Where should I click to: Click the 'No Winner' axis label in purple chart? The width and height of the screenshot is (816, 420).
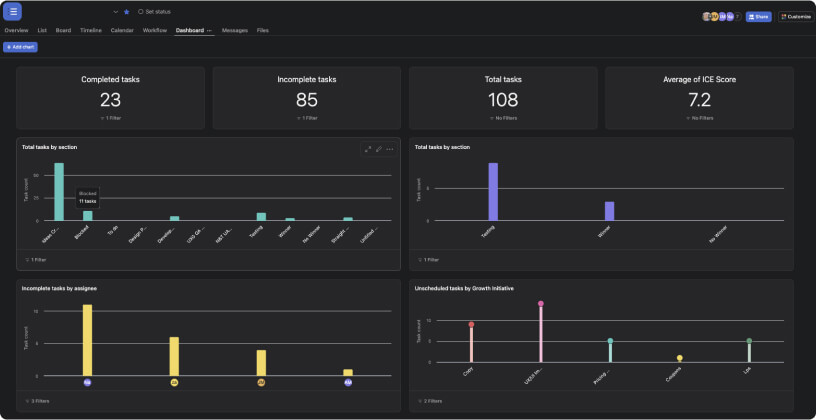point(718,234)
